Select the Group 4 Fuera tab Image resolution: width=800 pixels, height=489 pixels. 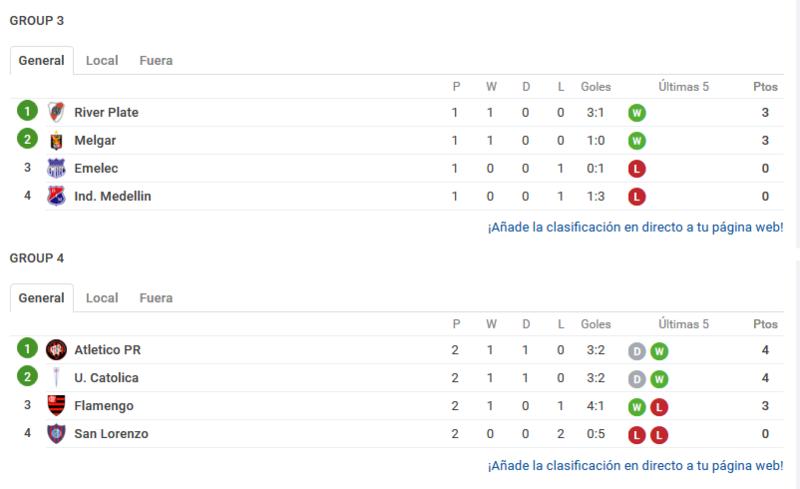[156, 298]
